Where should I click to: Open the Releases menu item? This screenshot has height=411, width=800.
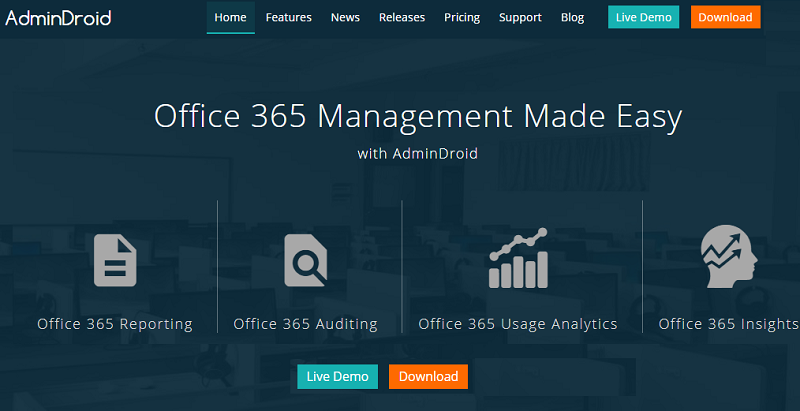tap(402, 17)
